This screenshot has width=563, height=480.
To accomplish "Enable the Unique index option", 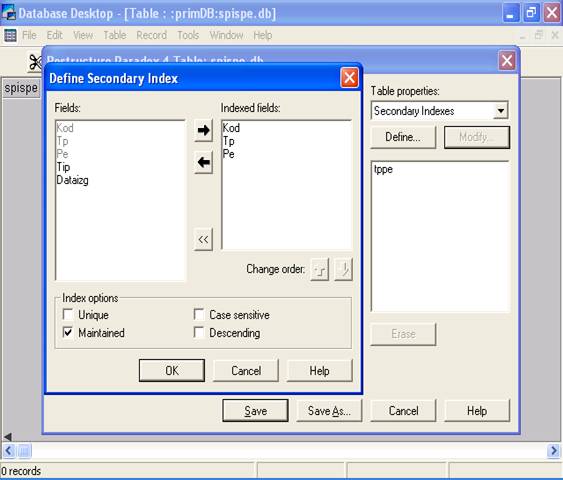I will click(68, 314).
